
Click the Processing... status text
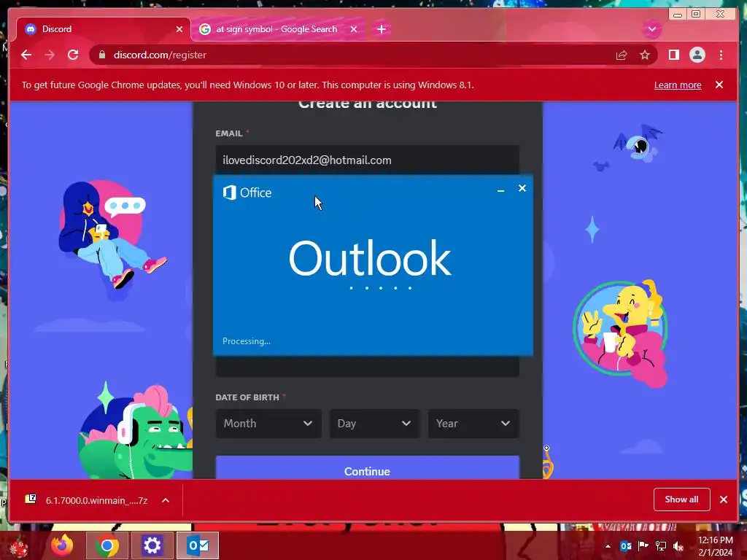tap(247, 341)
